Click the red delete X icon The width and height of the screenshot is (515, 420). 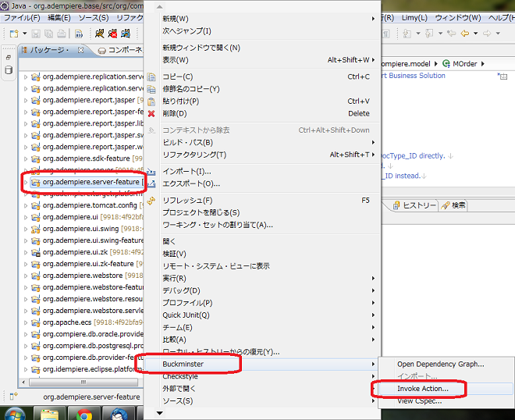pos(151,114)
